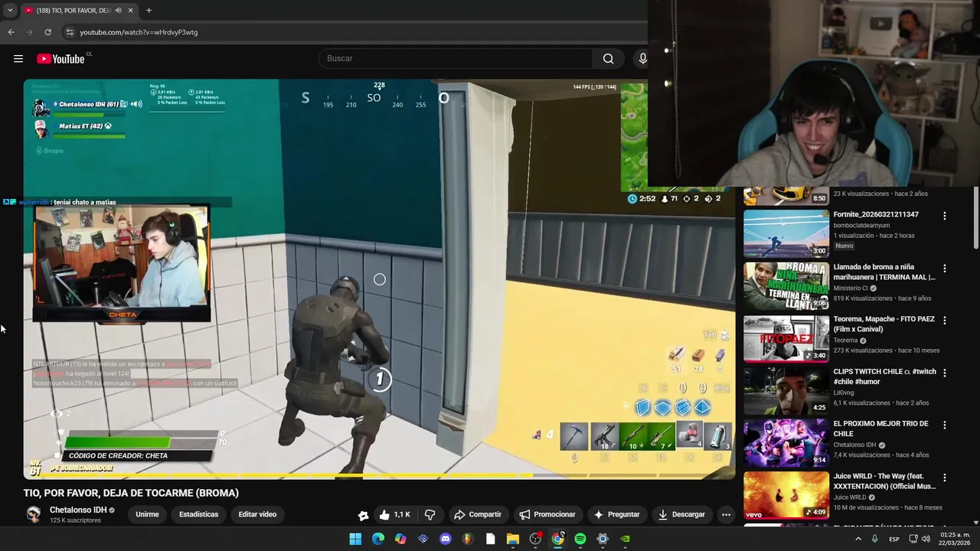
Task: Click the YouTube Buscar search field
Action: coord(456,59)
